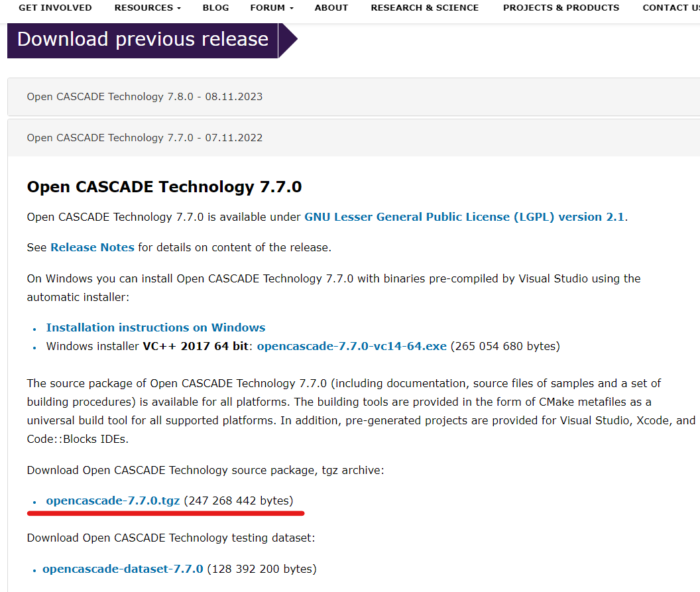Open the BLOG page
The height and width of the screenshot is (592, 700).
coord(215,7)
